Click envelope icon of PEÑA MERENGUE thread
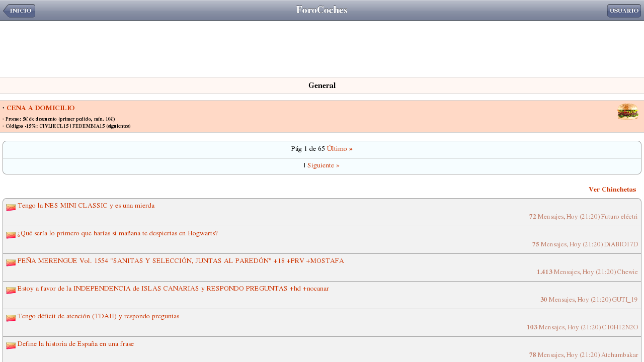 pos(11,262)
